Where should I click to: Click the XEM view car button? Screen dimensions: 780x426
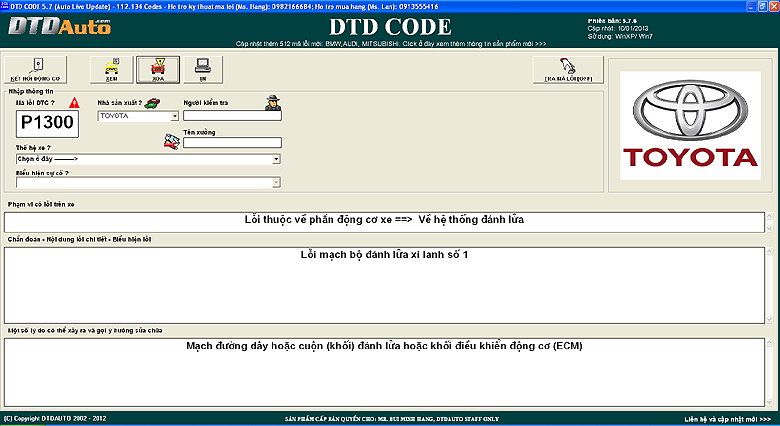coord(111,70)
